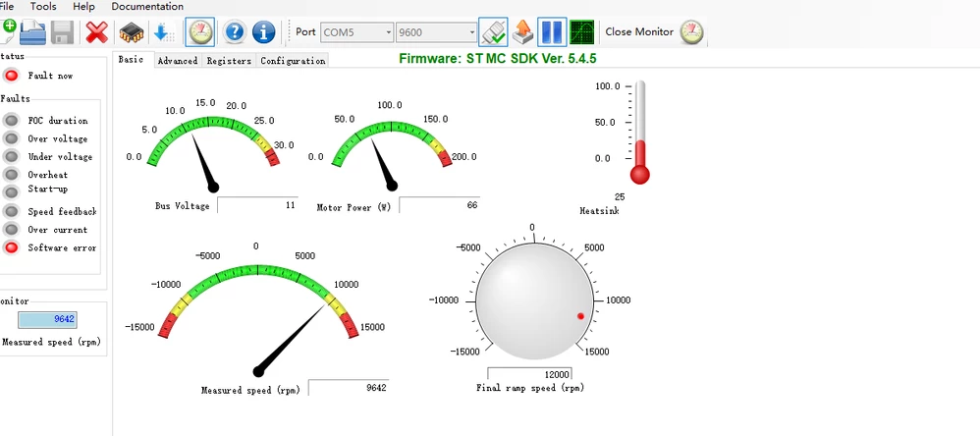The height and width of the screenshot is (436, 980).
Task: Click the Final ramp speed input field
Action: point(529,373)
